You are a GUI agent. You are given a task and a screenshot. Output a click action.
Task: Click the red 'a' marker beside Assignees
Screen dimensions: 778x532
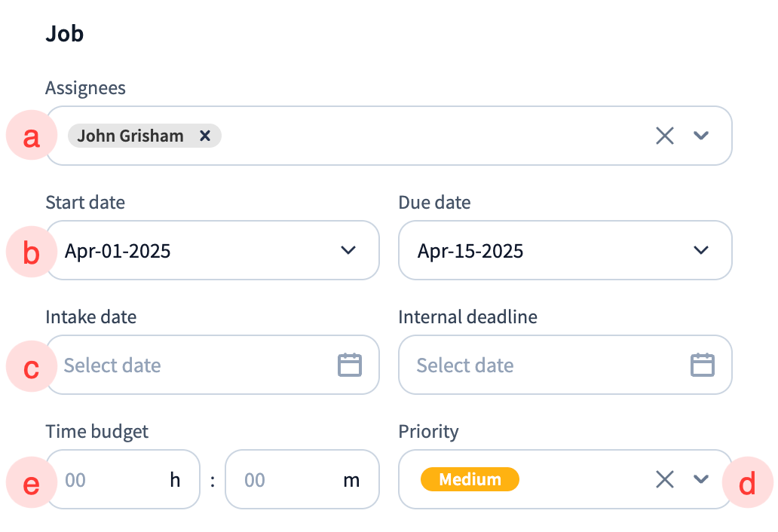pos(31,136)
